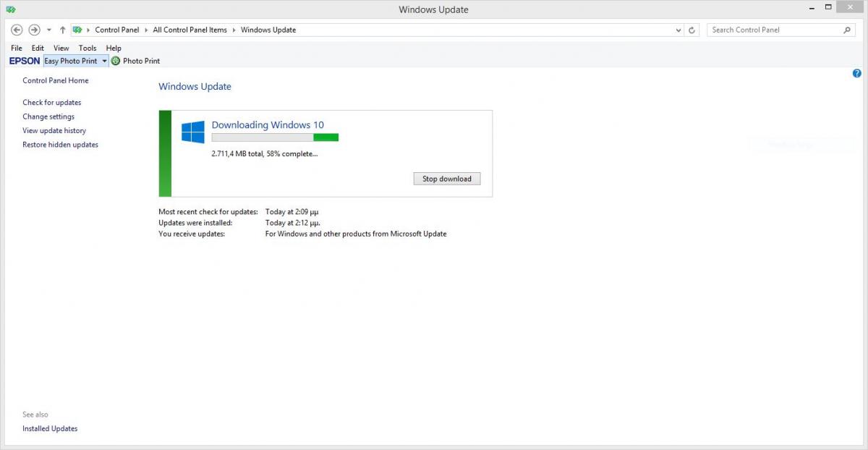Click Check for updates link

click(52, 102)
